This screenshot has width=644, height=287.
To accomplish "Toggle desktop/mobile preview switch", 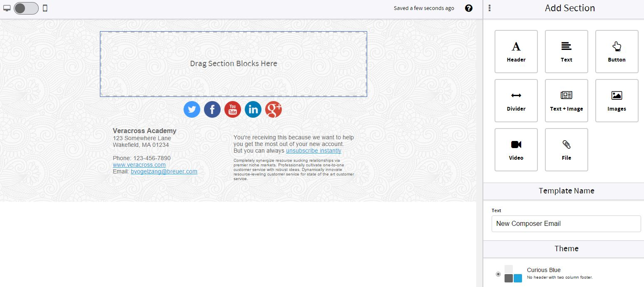I will point(26,8).
